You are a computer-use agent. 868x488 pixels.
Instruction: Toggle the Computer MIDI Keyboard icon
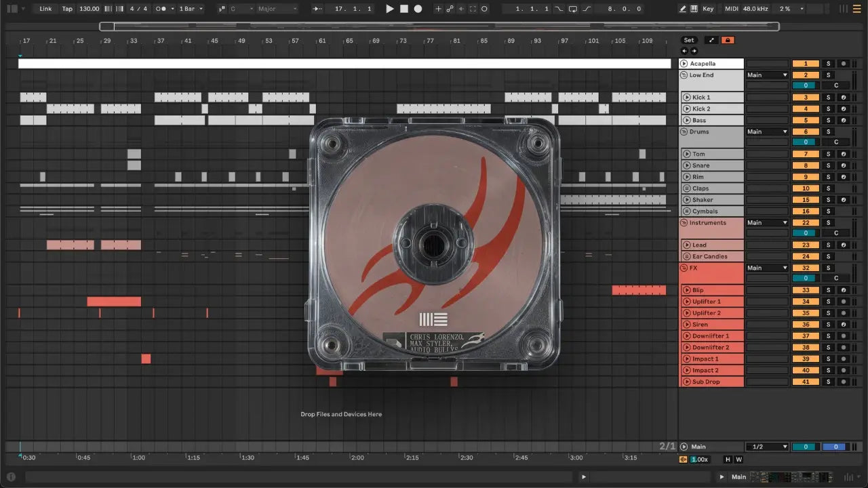(694, 9)
